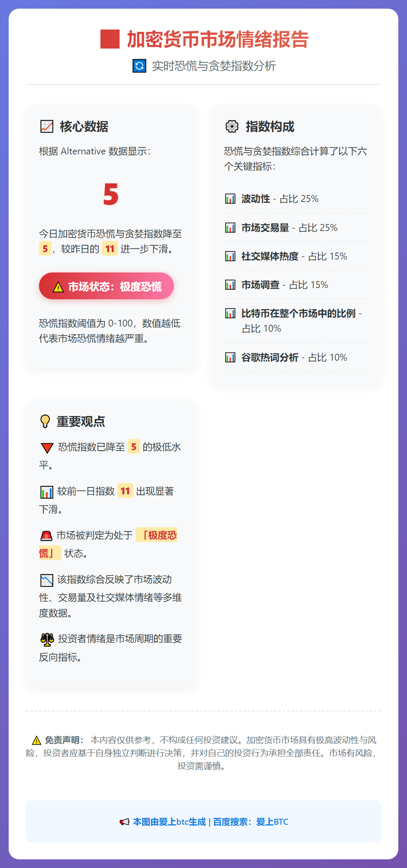The image size is (407, 868).
Task: Click the bar chart icon beside 比特币在整个市场中的比例
Action: [x=230, y=313]
